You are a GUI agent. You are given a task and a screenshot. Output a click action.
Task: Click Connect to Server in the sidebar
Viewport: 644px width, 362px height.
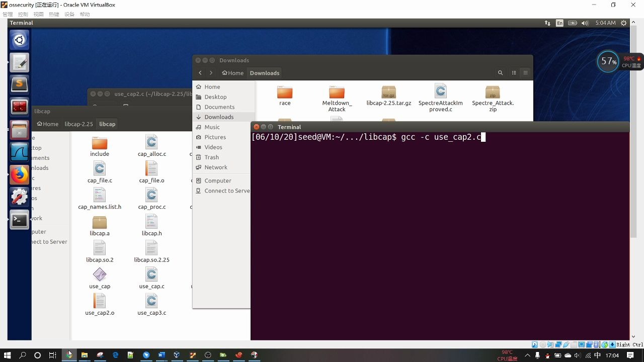pos(227,191)
